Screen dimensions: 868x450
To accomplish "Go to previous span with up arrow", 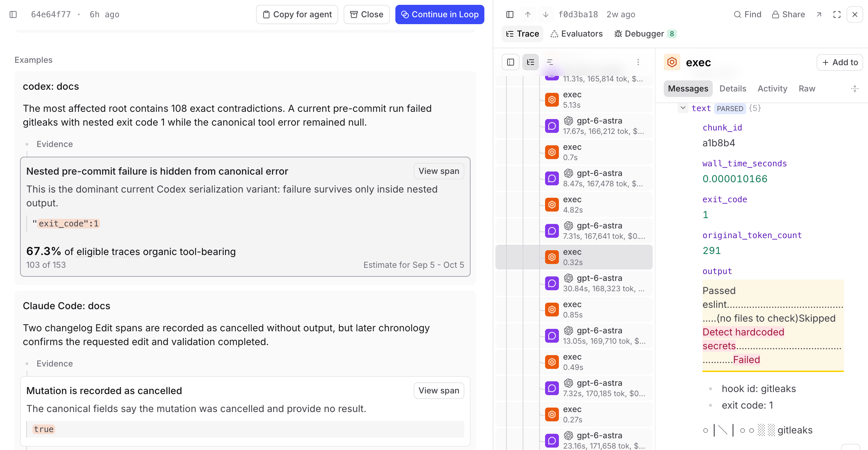I will point(528,14).
